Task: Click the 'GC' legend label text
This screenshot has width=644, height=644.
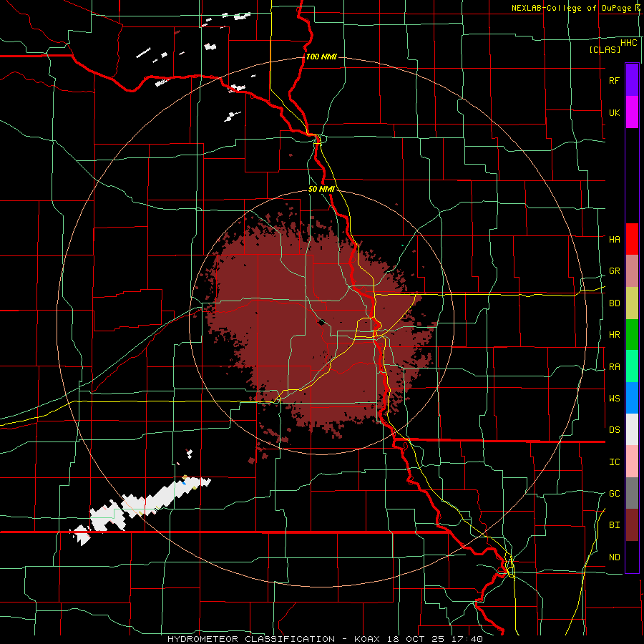Action: pos(614,493)
